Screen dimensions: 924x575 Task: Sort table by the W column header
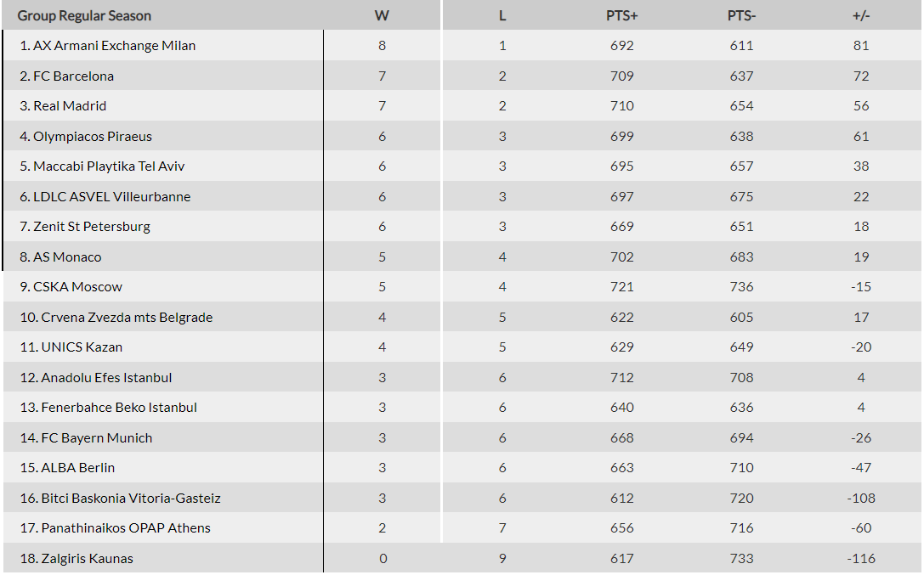(382, 16)
